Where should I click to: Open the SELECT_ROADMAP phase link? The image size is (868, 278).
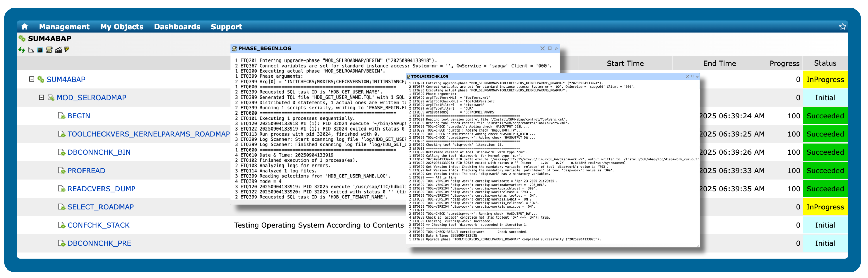pyautogui.click(x=100, y=207)
